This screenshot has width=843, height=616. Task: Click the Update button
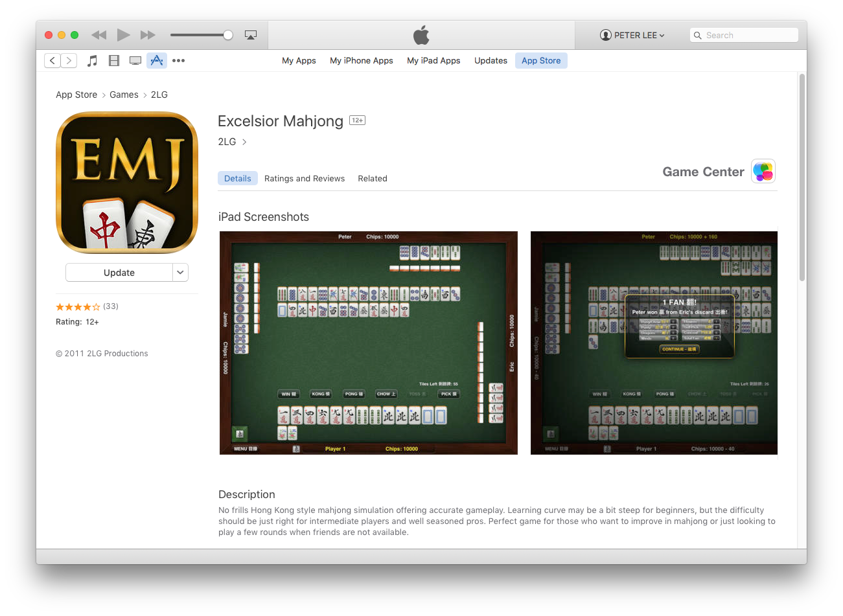tap(119, 273)
